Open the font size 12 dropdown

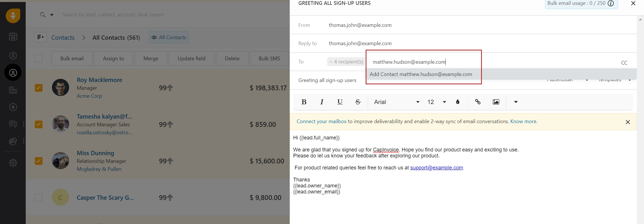pos(436,102)
